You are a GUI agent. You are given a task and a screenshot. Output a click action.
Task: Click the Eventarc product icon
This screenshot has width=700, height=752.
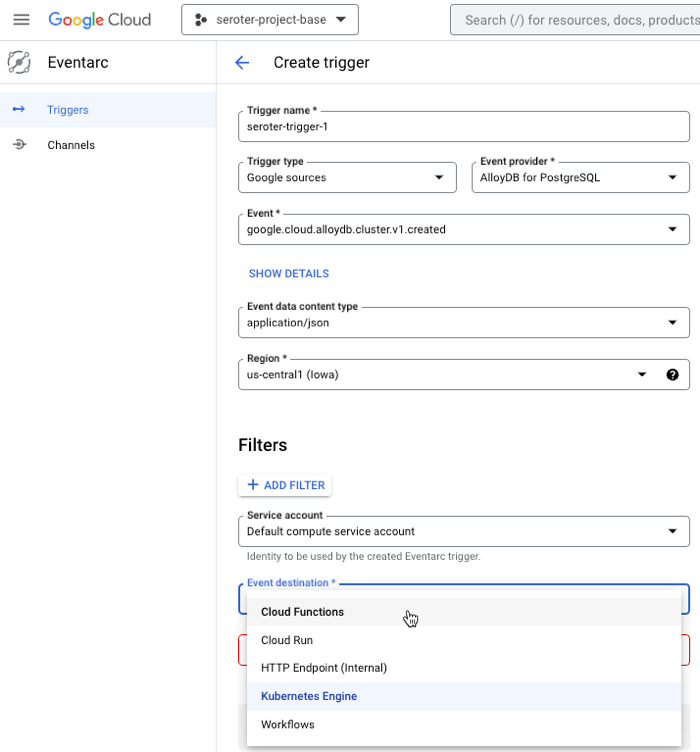pyautogui.click(x=19, y=62)
